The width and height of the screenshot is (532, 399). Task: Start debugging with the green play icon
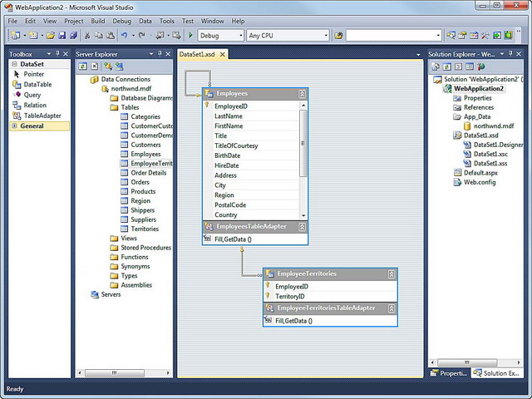[190, 35]
